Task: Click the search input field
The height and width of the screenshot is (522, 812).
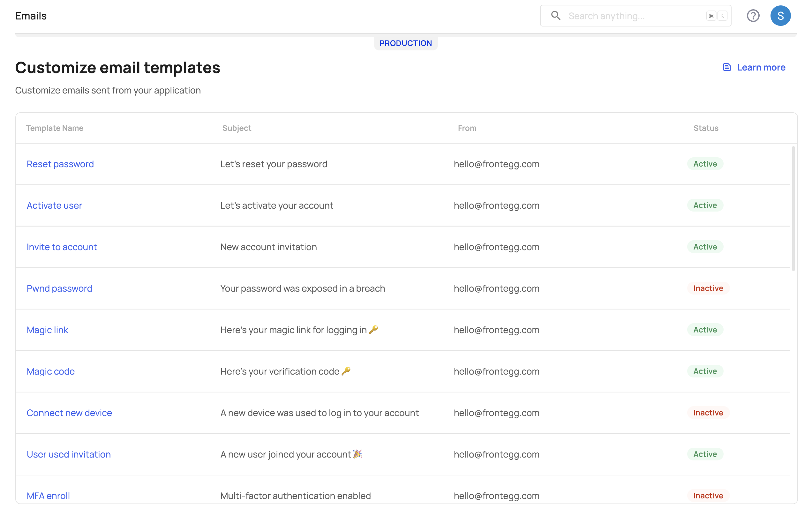Action: coord(635,15)
